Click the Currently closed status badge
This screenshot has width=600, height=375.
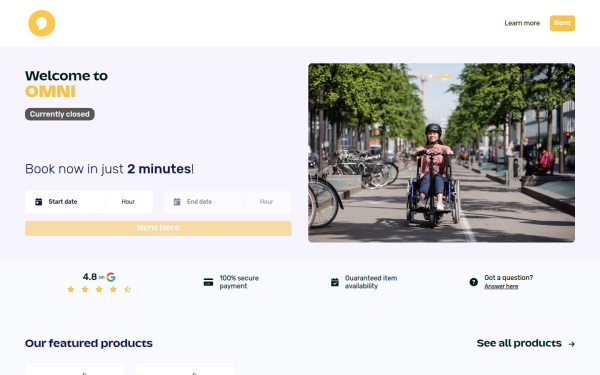coord(60,114)
